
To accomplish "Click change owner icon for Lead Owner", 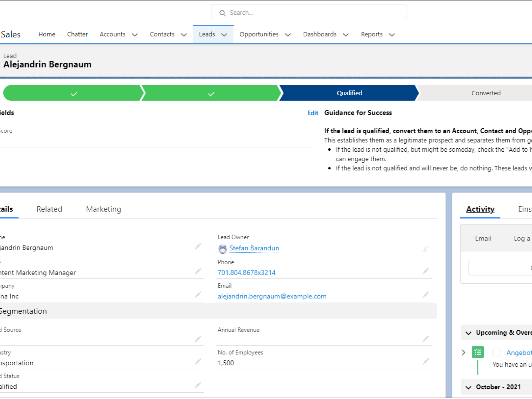I will (425, 249).
